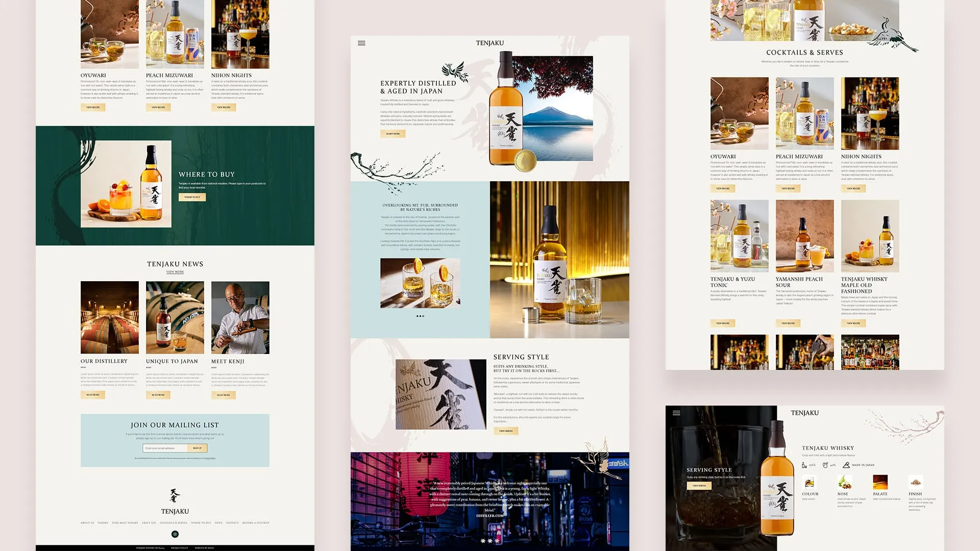Open the Maple Old Fashioned cocktail image
This screenshot has width=980, height=551.
(x=870, y=236)
